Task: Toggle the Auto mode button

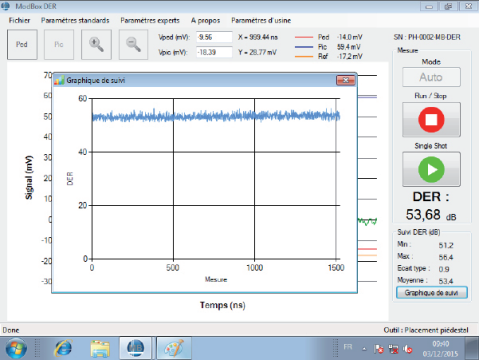Action: click(431, 77)
